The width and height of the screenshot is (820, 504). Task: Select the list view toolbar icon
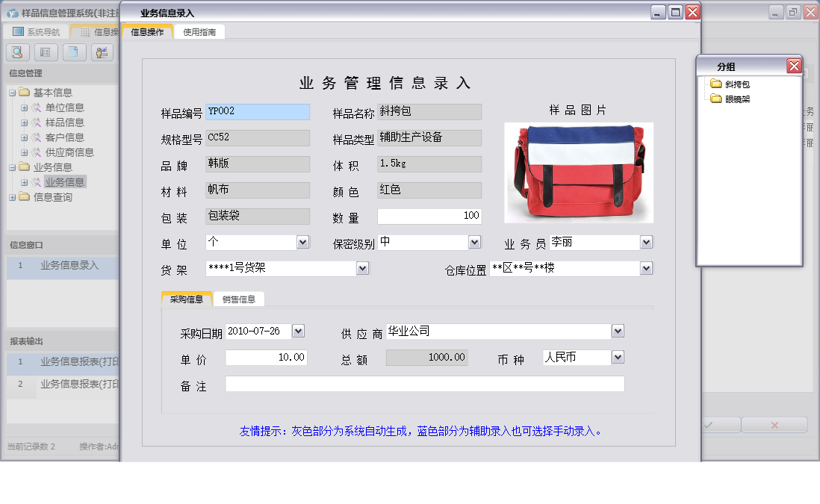[x=47, y=52]
